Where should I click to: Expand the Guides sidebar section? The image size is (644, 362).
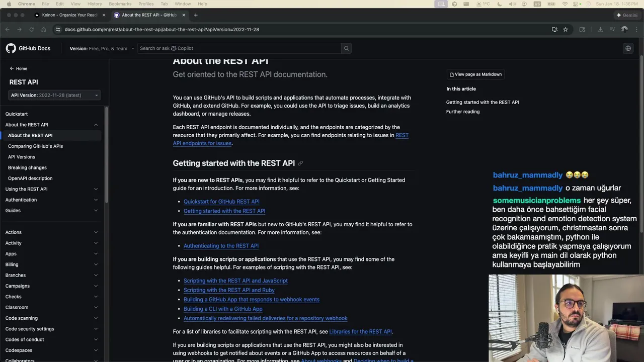96,211
